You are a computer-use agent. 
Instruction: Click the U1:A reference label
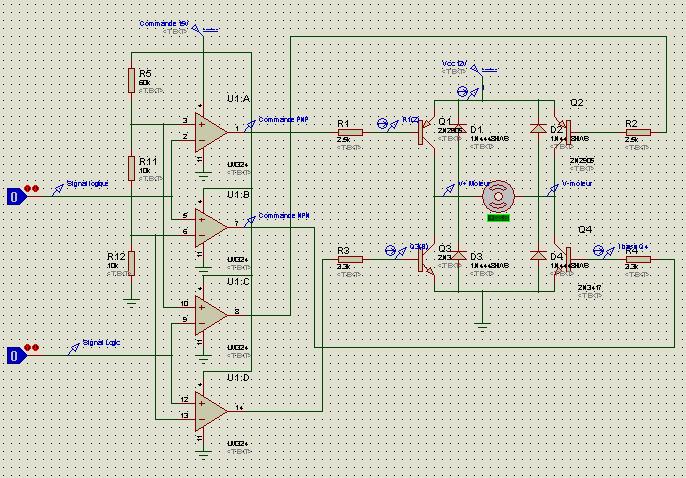point(238,99)
